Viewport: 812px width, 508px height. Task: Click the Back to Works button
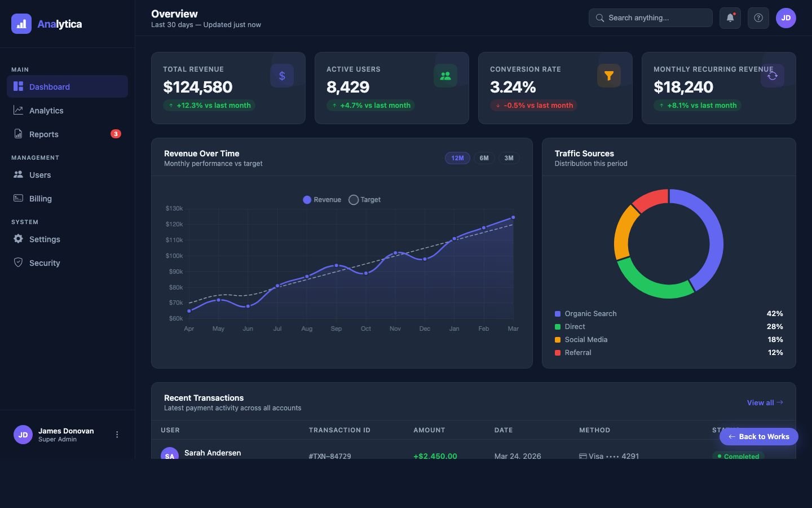[758, 436]
